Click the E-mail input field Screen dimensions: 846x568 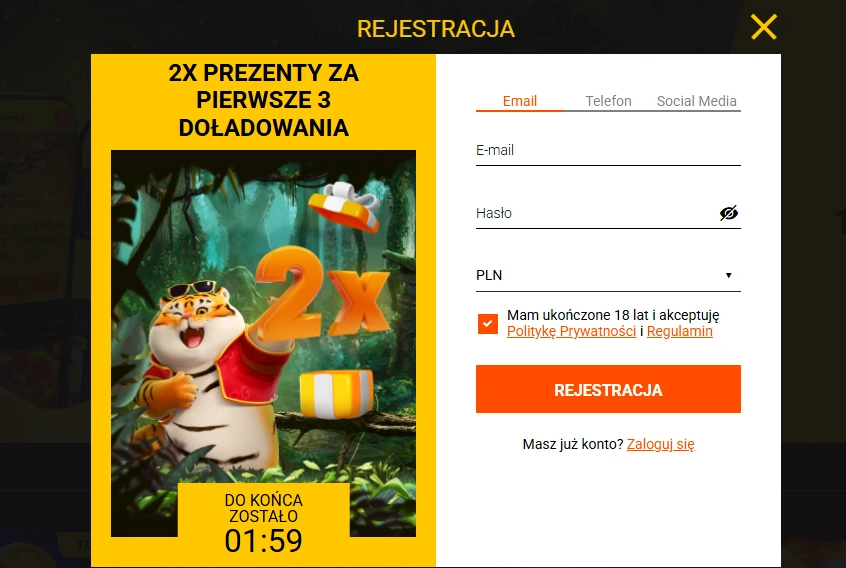(608, 150)
